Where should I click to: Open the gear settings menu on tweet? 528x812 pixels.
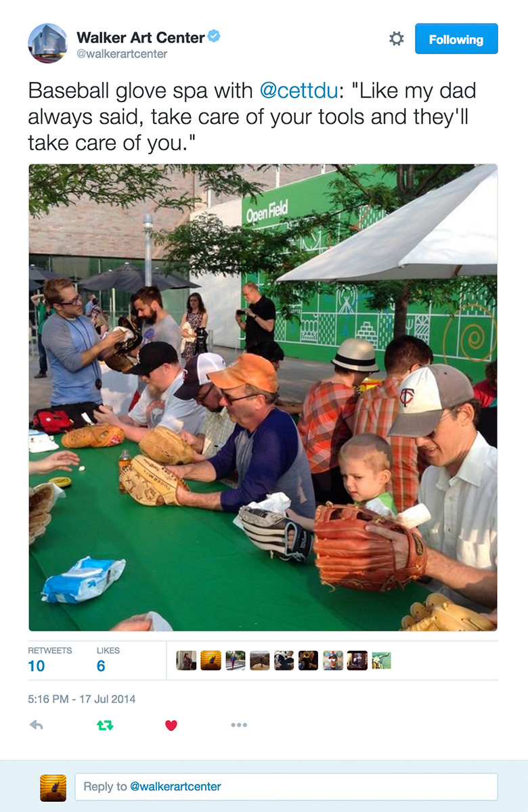(x=397, y=39)
